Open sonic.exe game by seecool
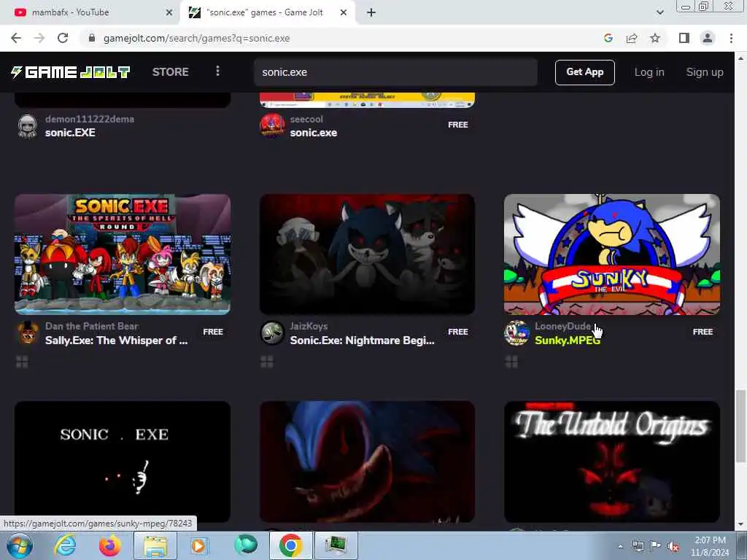The width and height of the screenshot is (747, 560). (314, 133)
